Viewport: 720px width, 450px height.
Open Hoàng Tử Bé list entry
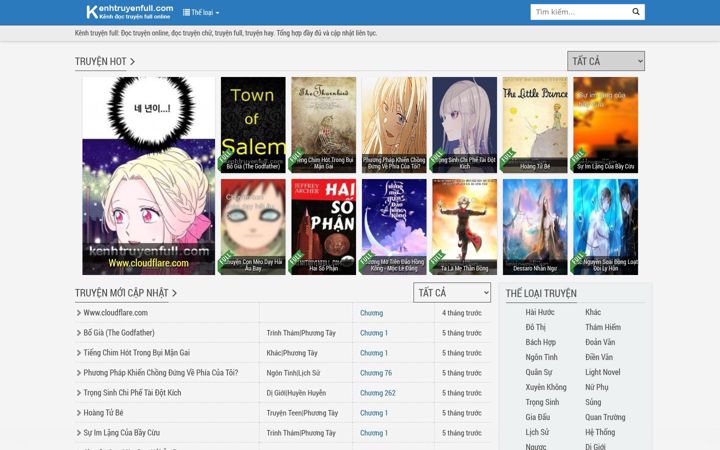tap(103, 413)
